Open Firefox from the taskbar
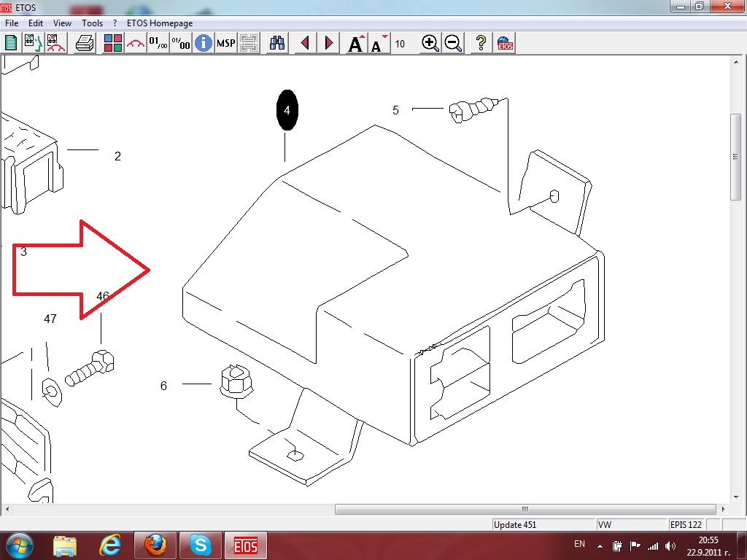Image resolution: width=747 pixels, height=560 pixels. click(155, 545)
